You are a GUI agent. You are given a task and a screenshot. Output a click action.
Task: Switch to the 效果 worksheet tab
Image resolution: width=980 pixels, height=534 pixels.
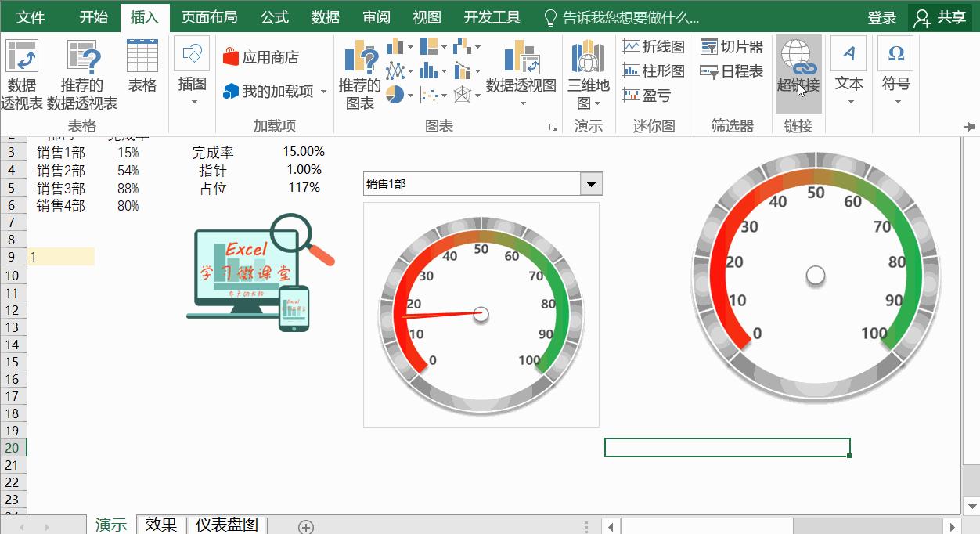160,525
